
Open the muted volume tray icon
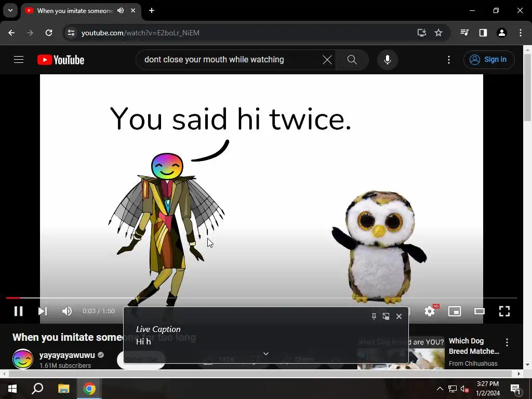pos(465,389)
